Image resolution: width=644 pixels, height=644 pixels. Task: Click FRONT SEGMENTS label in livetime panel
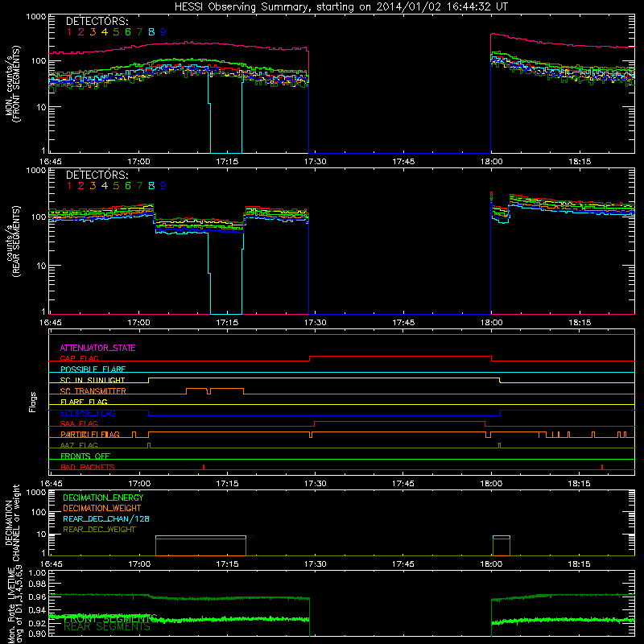click(110, 618)
